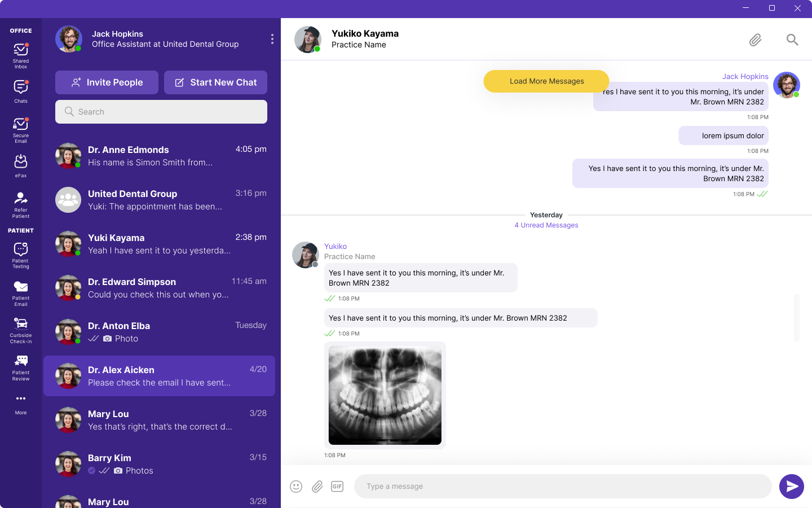Open the Shared Inbox section
Screen dimensions: 812x508
21,55
